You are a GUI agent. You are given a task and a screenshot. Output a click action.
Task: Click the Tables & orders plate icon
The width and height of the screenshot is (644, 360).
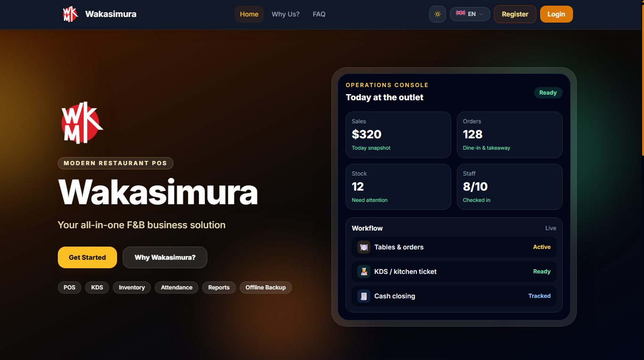[x=364, y=247]
